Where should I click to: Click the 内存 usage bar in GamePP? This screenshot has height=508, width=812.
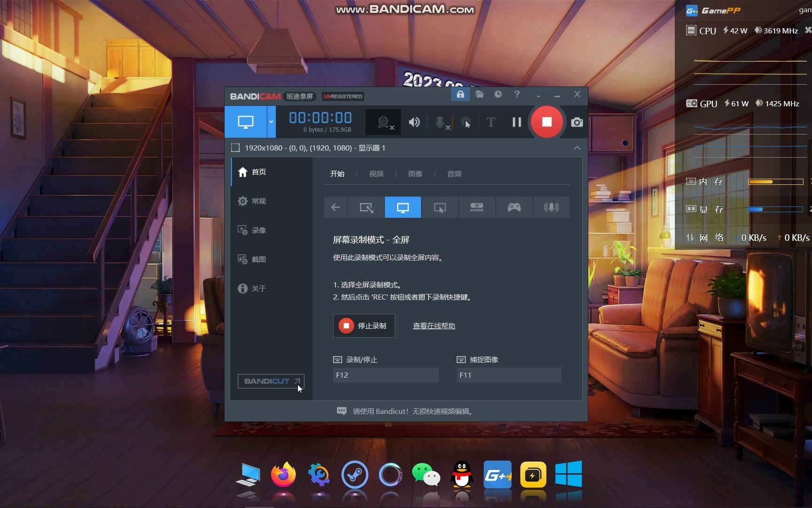[x=776, y=182]
